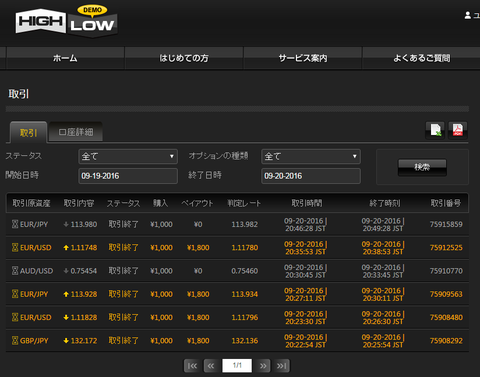
Task: Click down arrow beside 113.980
Action: (66, 224)
